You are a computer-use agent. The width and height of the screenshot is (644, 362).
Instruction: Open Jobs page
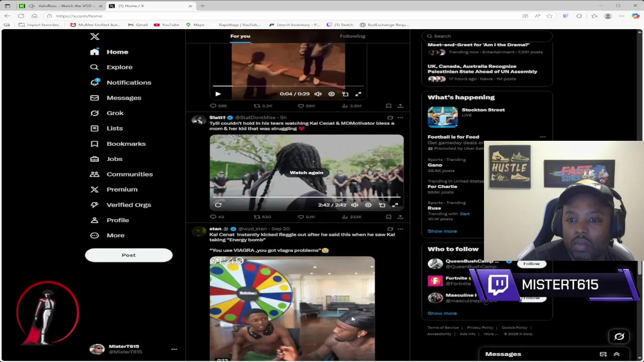point(106,159)
